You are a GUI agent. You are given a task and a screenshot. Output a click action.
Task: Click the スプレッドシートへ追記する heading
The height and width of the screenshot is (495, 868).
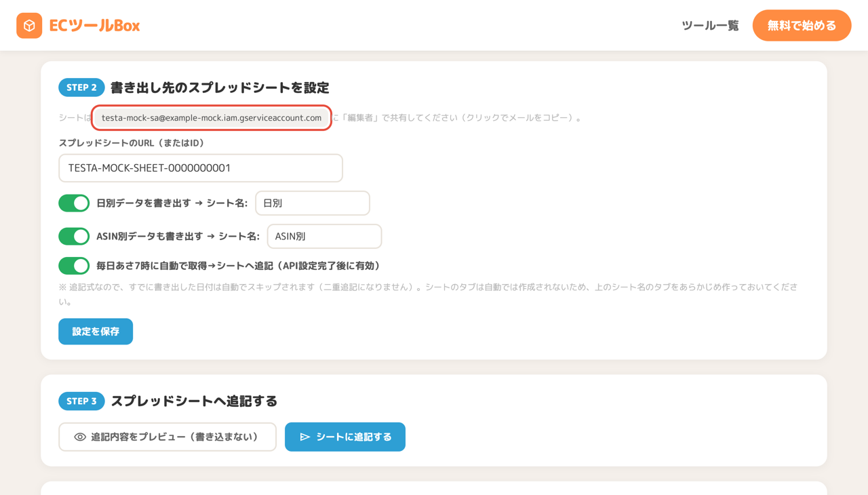194,401
